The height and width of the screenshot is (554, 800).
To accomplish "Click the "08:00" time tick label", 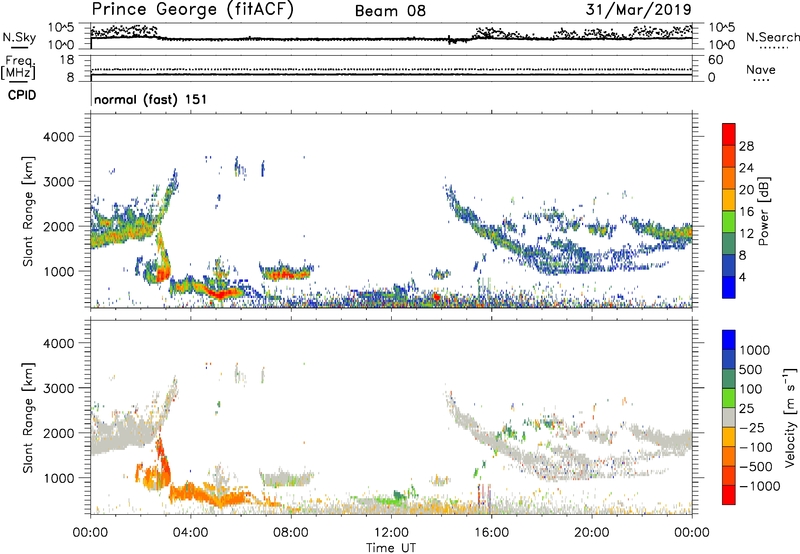I will [291, 533].
